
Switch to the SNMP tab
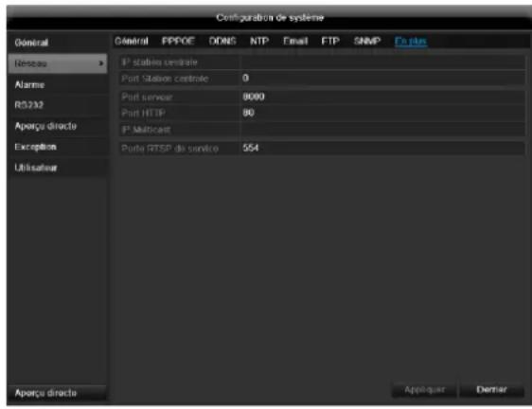coord(367,41)
